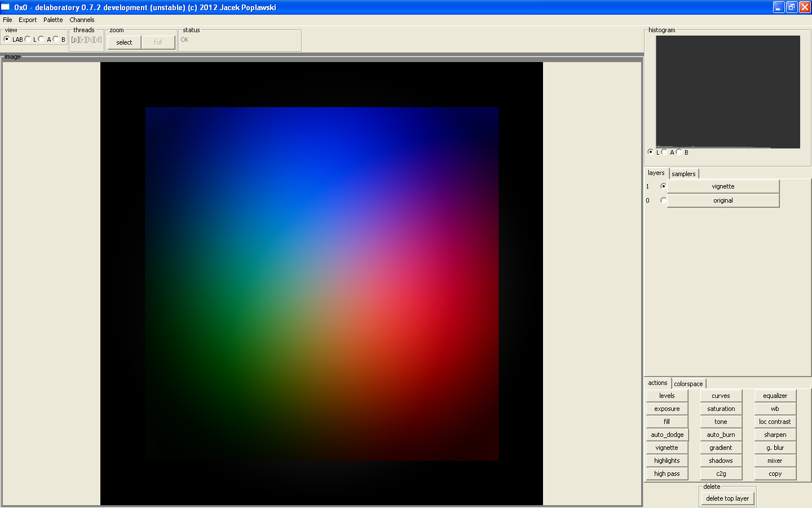This screenshot has width=812, height=508.
Task: Switch the view panel to L channel
Action: tap(28, 39)
